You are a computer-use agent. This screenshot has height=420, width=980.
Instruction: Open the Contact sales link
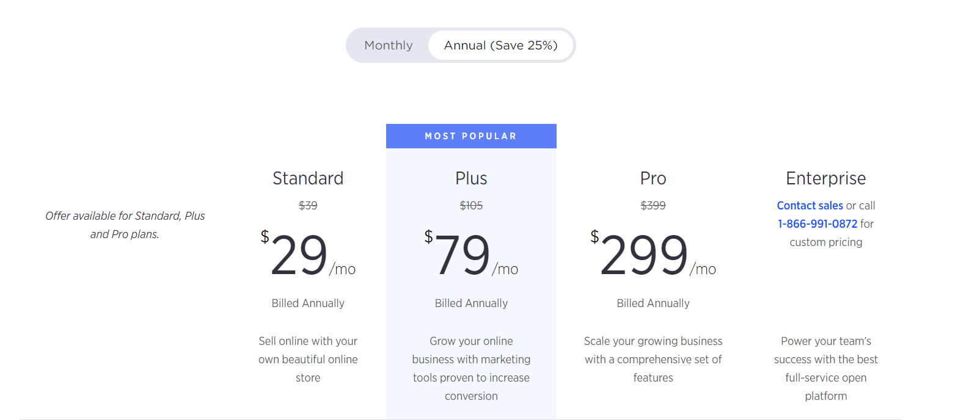810,206
